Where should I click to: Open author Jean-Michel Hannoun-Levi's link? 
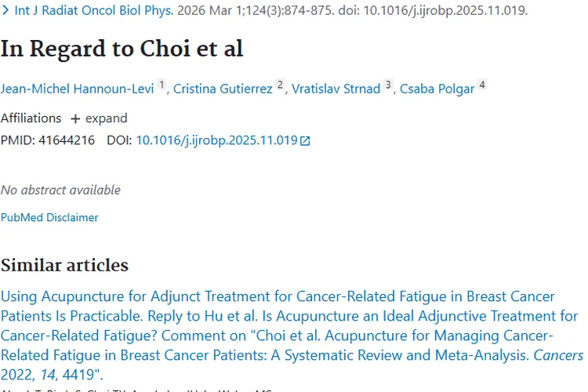(77, 89)
